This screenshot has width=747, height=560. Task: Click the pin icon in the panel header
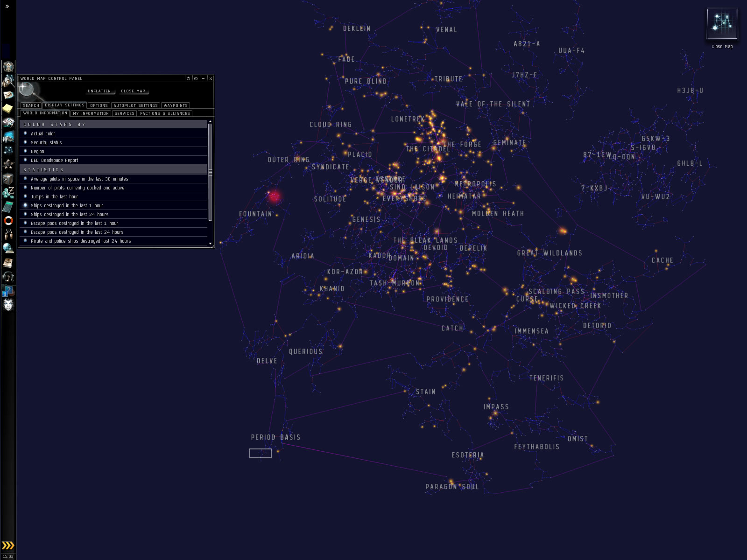point(189,78)
